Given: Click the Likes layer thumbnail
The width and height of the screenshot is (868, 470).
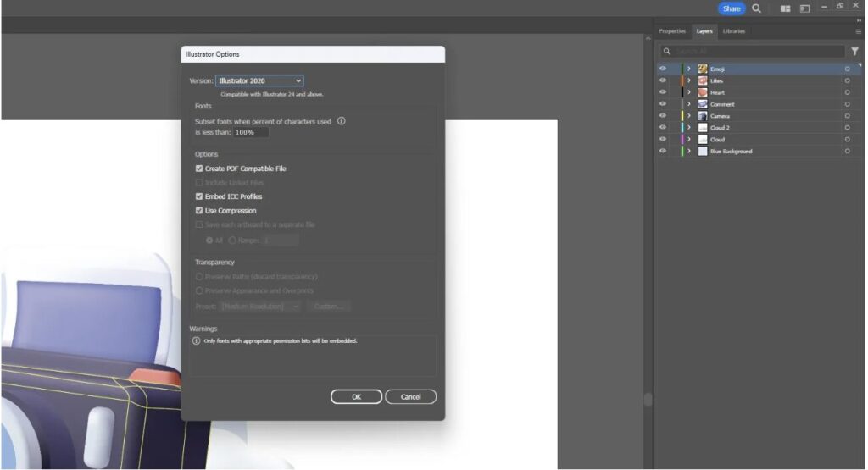Looking at the screenshot, I should [x=703, y=80].
